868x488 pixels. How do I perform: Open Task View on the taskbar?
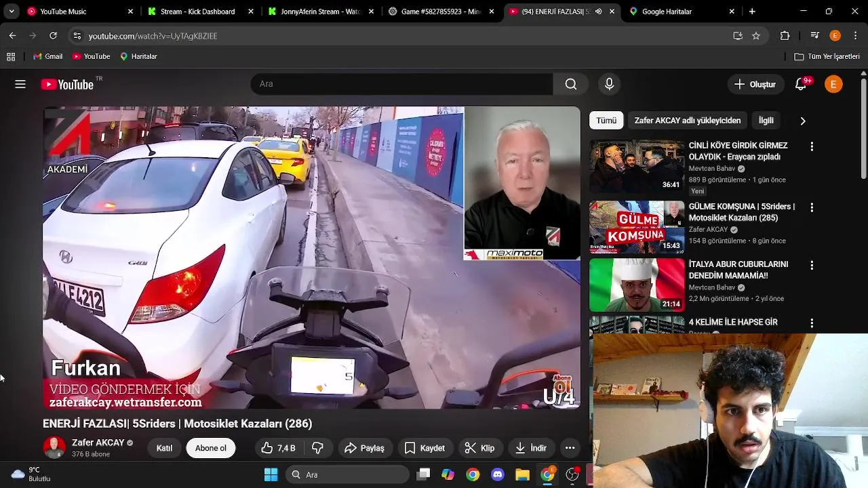click(x=423, y=474)
